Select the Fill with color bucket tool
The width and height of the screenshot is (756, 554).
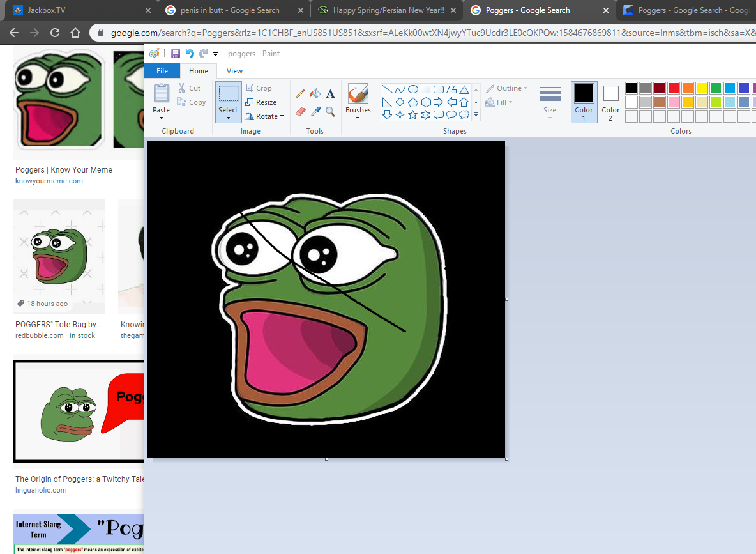pos(315,94)
